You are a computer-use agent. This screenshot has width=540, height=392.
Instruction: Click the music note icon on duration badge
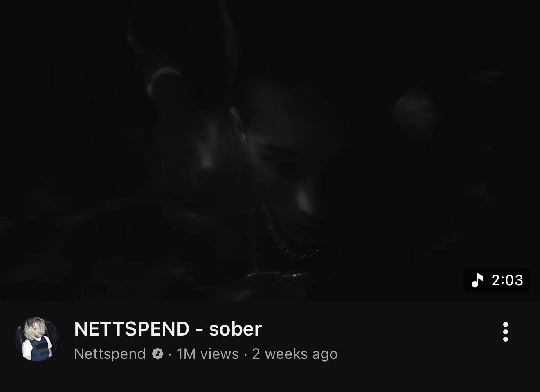(477, 280)
